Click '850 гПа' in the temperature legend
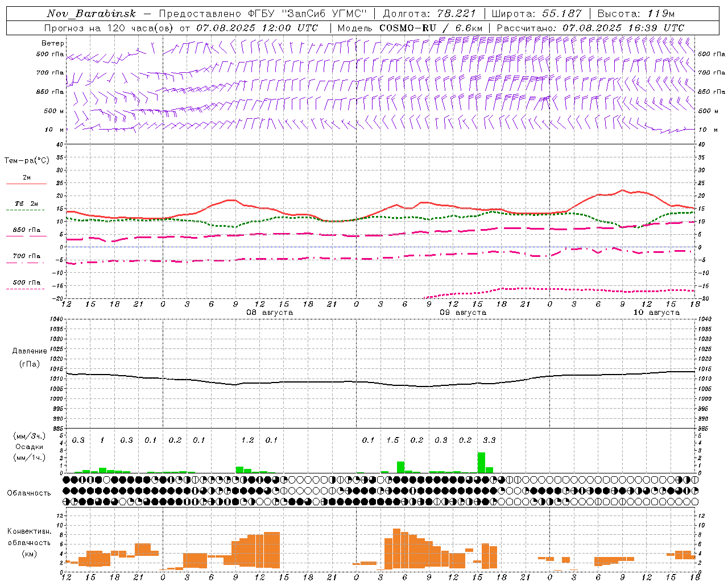This screenshot has height=582, width=728. pos(27,230)
